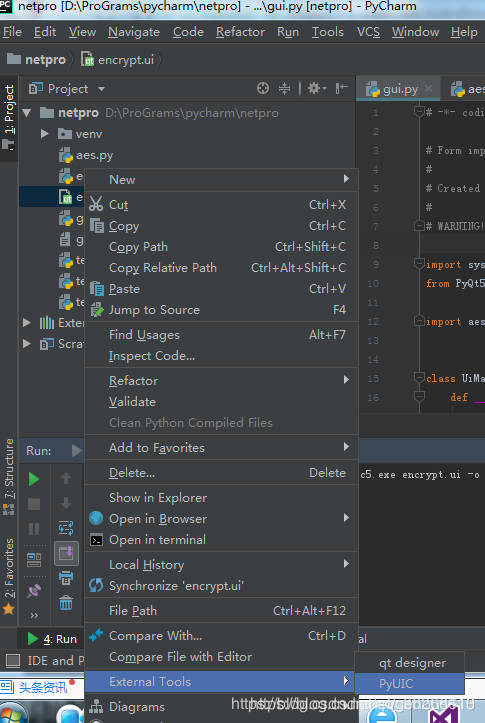This screenshot has height=723, width=485.
Task: Click the Compare With arrows icon
Action: (x=96, y=635)
